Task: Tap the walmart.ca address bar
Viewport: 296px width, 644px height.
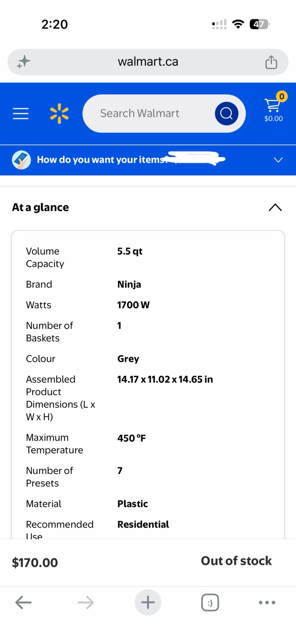Action: 148,62
